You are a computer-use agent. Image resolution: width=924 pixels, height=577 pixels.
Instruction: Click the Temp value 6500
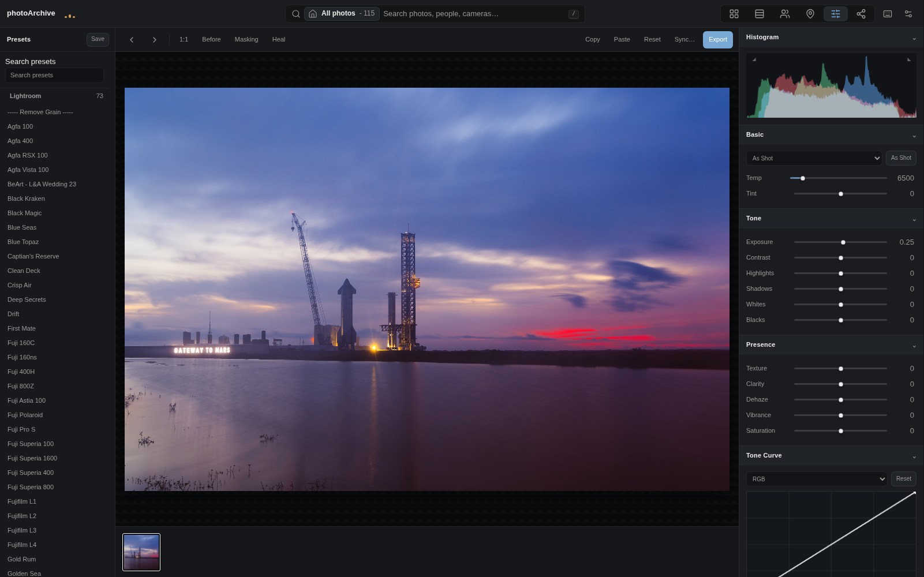tap(905, 178)
